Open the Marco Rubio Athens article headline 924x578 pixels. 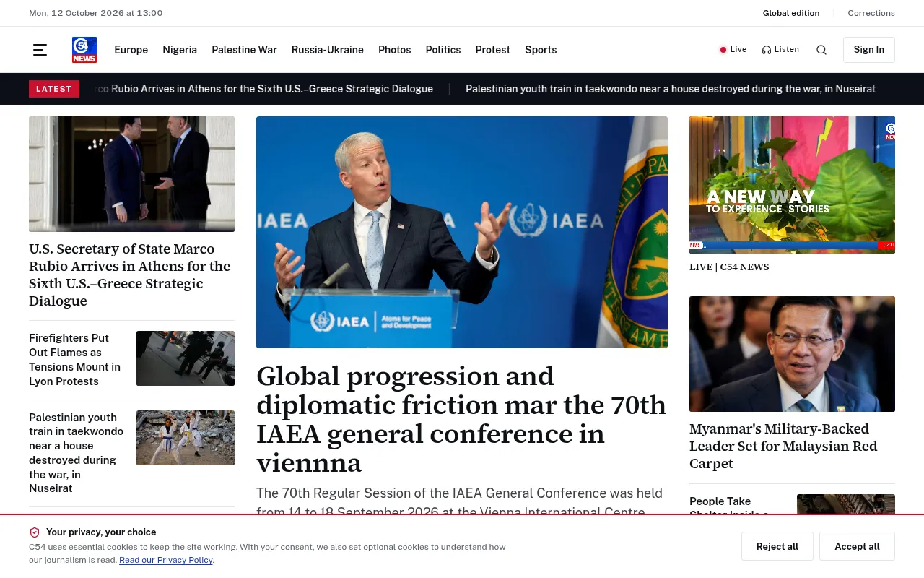click(131, 275)
